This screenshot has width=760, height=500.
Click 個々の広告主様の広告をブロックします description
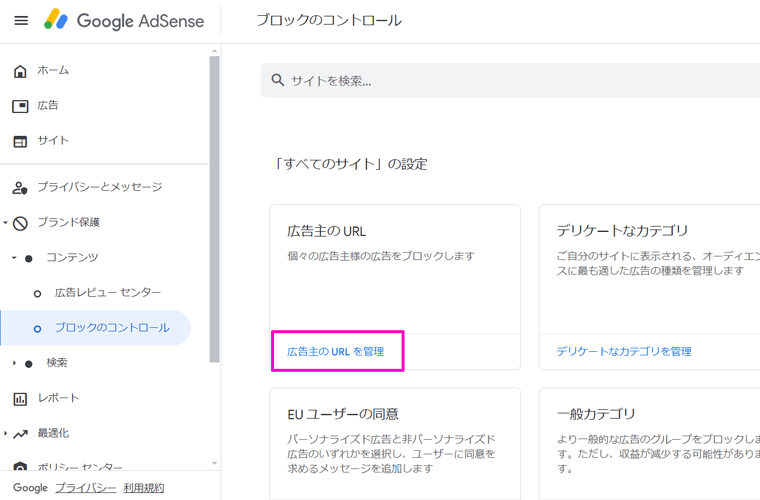pyautogui.click(x=381, y=256)
